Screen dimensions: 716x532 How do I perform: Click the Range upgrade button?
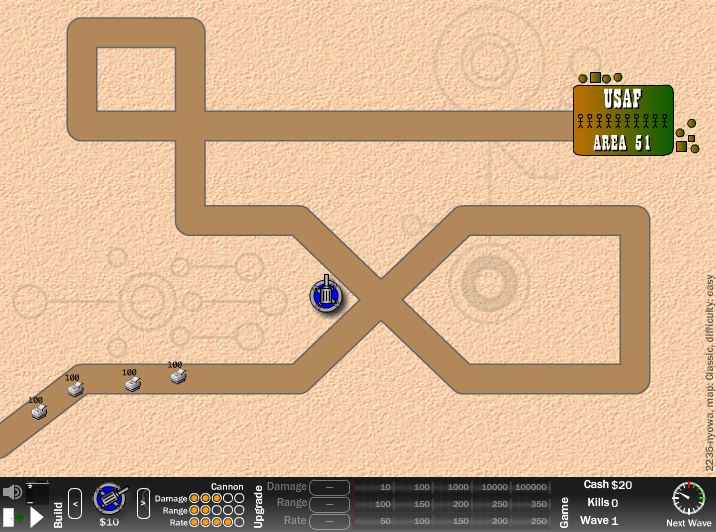[329, 504]
